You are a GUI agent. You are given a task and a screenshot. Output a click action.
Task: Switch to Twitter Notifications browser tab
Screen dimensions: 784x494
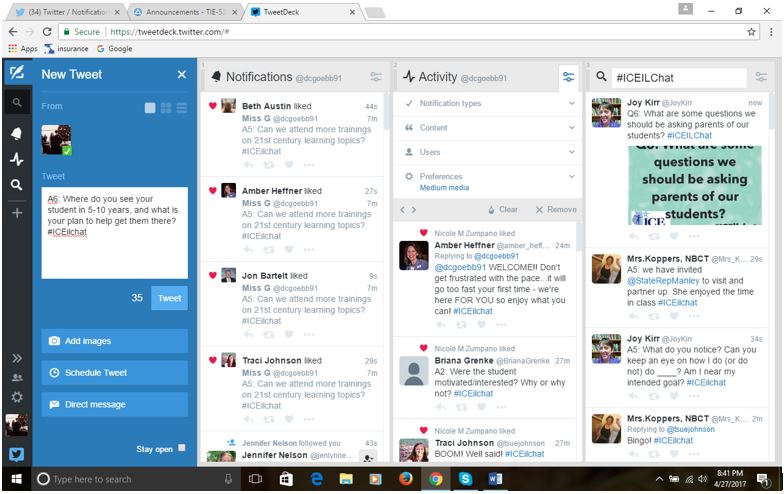(x=68, y=12)
